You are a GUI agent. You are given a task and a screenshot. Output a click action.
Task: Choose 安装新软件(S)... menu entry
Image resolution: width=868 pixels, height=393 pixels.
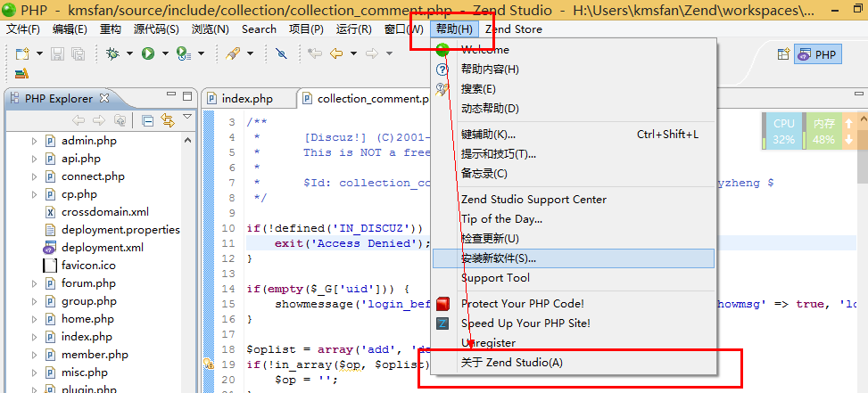click(574, 258)
